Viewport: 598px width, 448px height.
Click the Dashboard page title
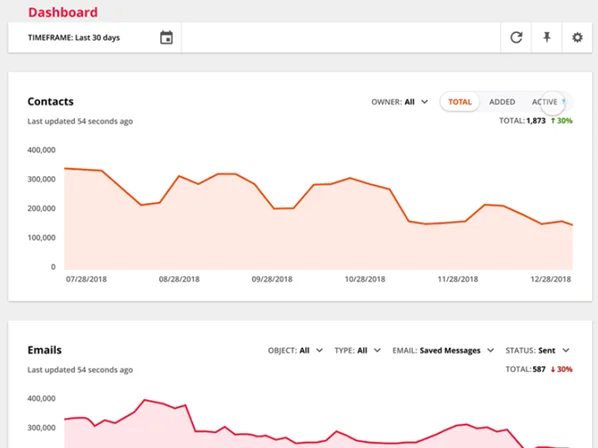coord(63,12)
